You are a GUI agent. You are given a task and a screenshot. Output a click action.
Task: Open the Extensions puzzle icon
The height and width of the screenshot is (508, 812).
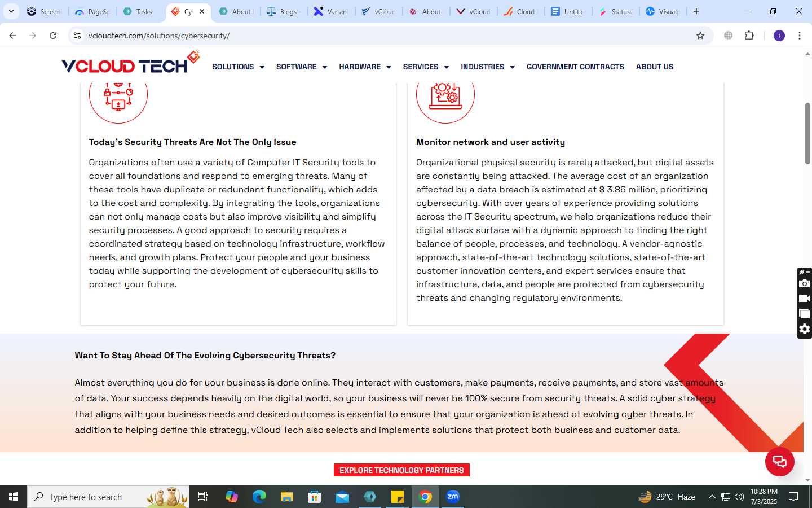pyautogui.click(x=749, y=36)
